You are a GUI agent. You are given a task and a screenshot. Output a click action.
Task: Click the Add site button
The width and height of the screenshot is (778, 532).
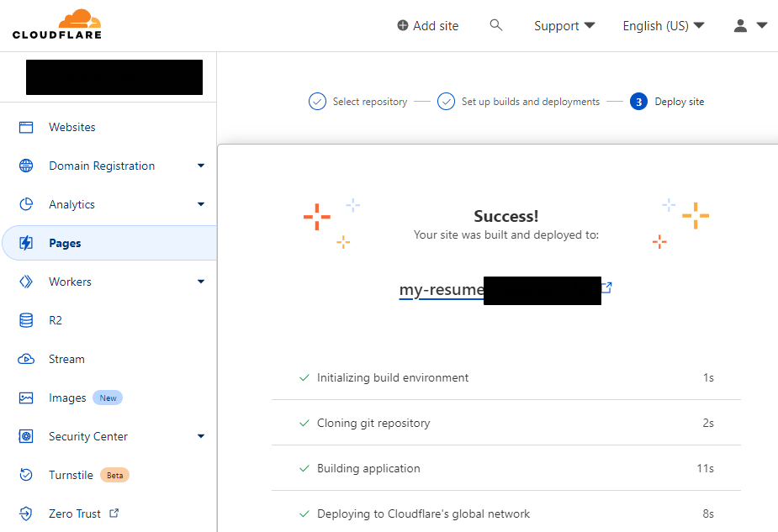click(x=428, y=26)
